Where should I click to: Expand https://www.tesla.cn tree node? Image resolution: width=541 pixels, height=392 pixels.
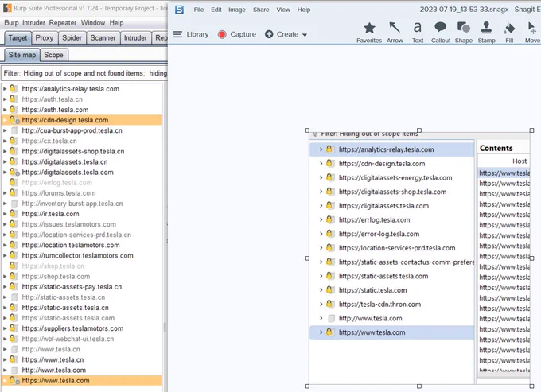5,359
